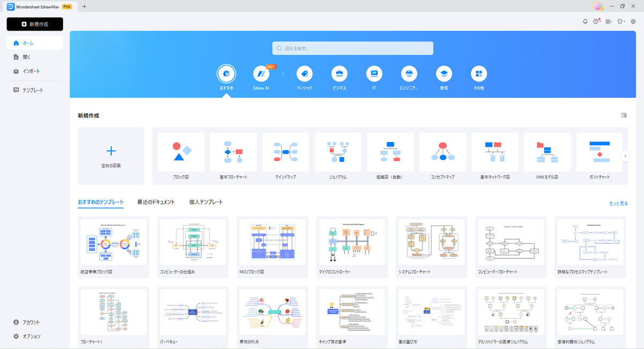Image resolution: width=644 pixels, height=349 pixels.
Task: Open the マイクロコントローラー template
Action: point(352,247)
